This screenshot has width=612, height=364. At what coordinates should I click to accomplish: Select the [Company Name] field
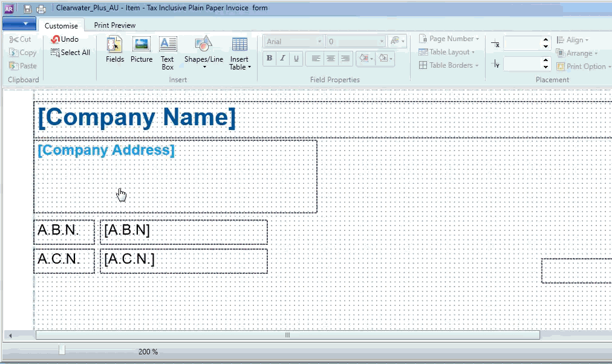137,117
